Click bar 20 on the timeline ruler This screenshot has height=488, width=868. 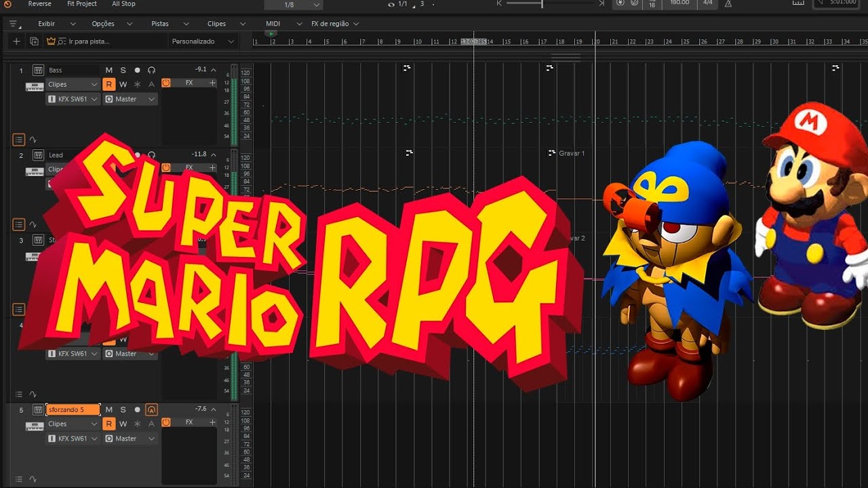click(x=597, y=41)
